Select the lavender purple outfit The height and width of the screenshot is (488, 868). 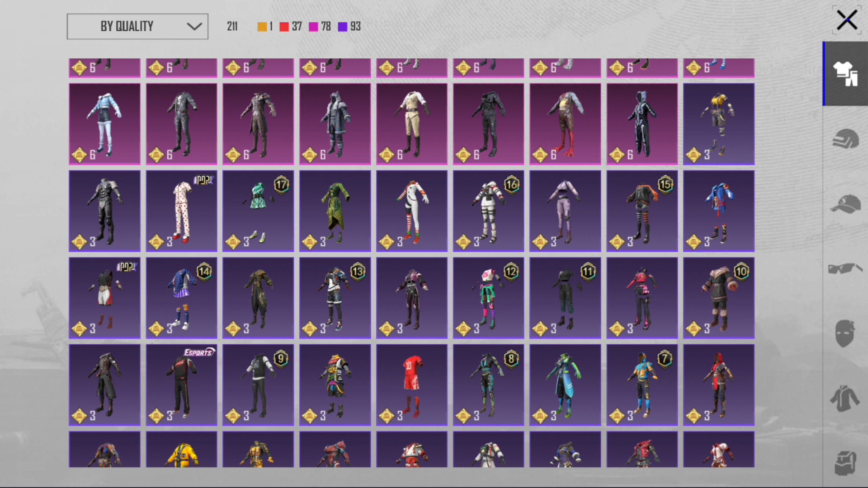(565, 211)
